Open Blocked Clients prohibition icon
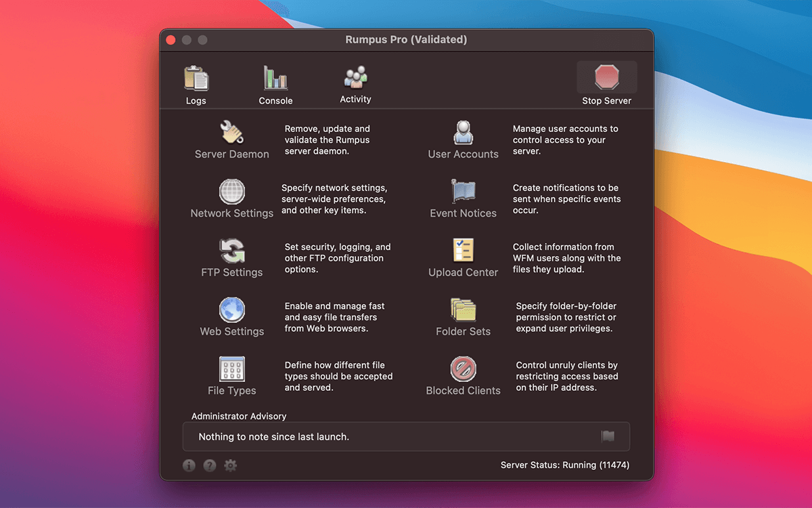Screen dimensions: 812x508 pyautogui.click(x=464, y=369)
